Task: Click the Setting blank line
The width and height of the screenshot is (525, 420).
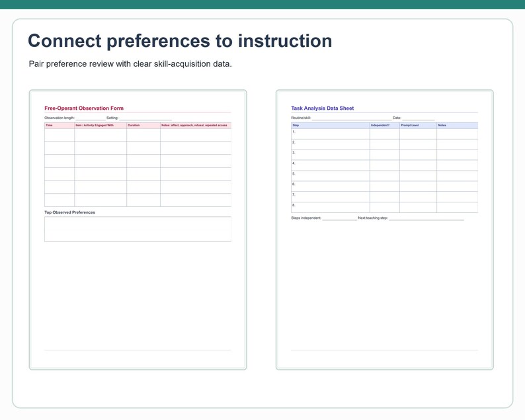Action: pos(145,118)
